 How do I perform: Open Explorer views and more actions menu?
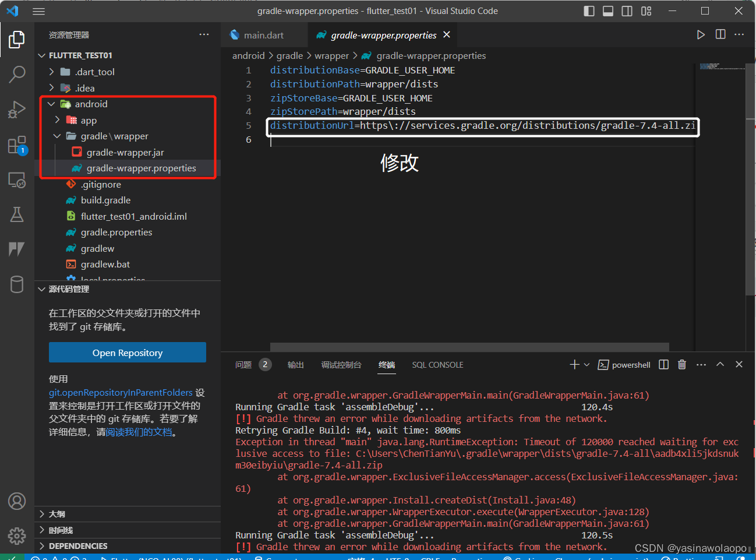click(204, 35)
